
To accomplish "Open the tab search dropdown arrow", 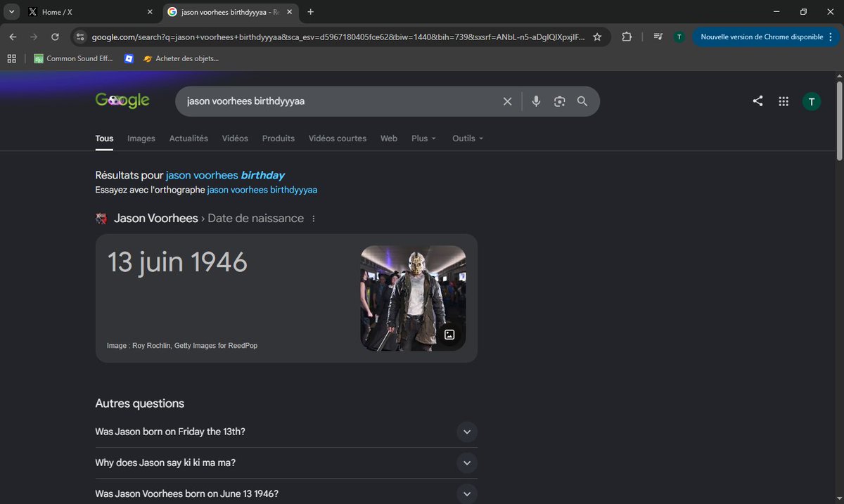I will tap(12, 12).
